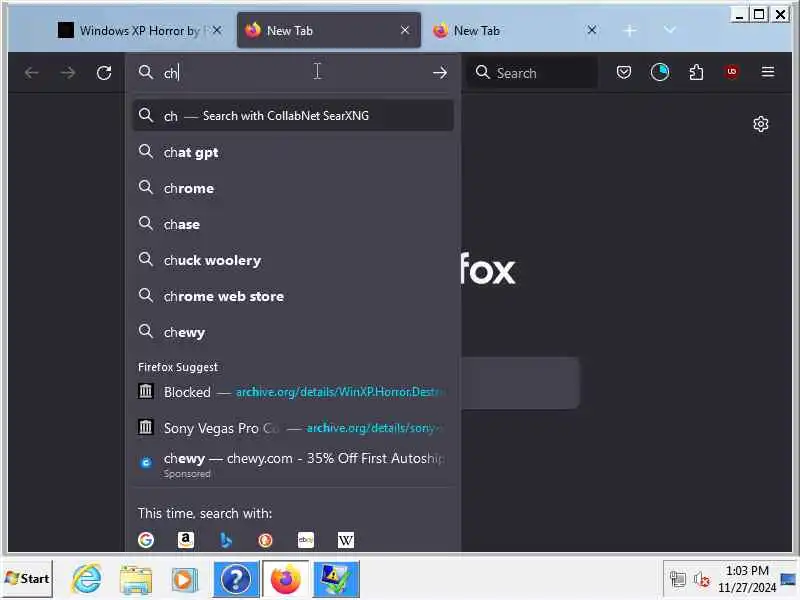Screen dimensions: 800x600
Task: Open the muted volume tray icon
Action: tap(702, 579)
